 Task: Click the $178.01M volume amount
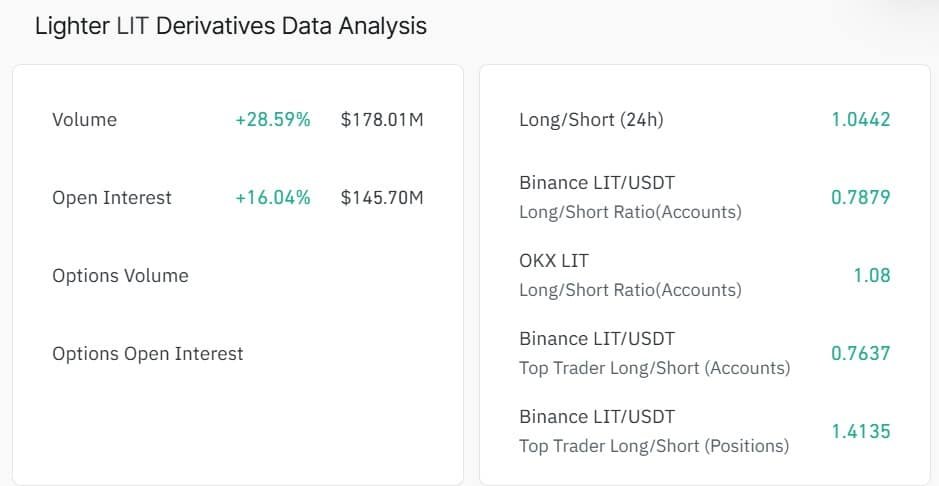pyautogui.click(x=382, y=120)
